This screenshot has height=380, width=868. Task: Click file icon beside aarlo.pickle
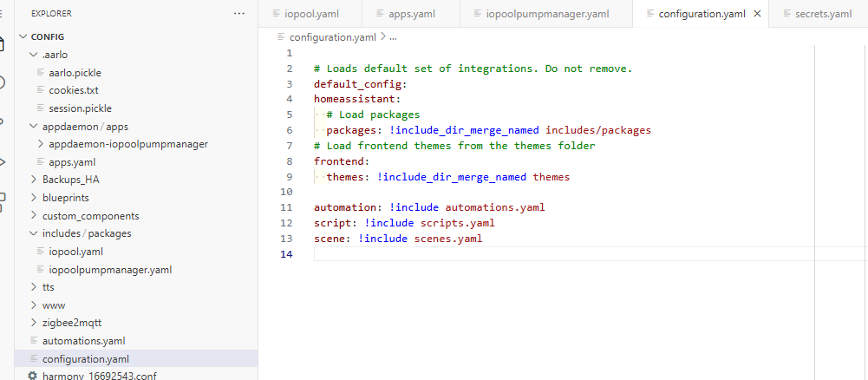pos(41,73)
